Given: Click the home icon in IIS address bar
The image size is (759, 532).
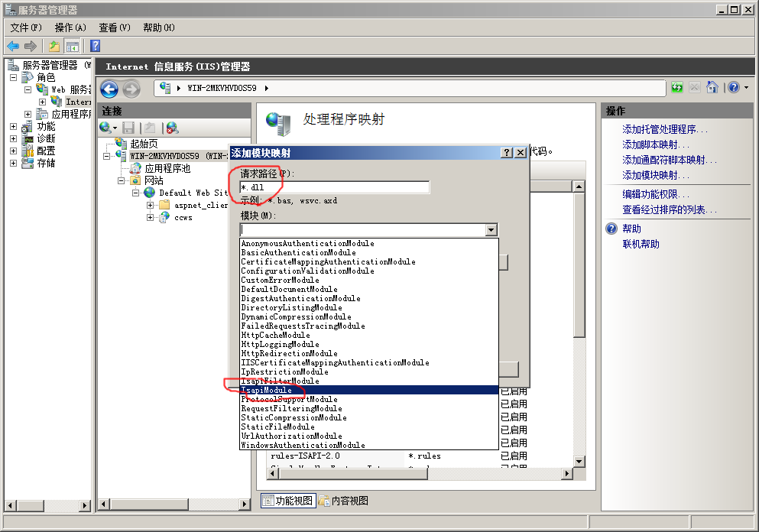Looking at the screenshot, I should pos(712,88).
